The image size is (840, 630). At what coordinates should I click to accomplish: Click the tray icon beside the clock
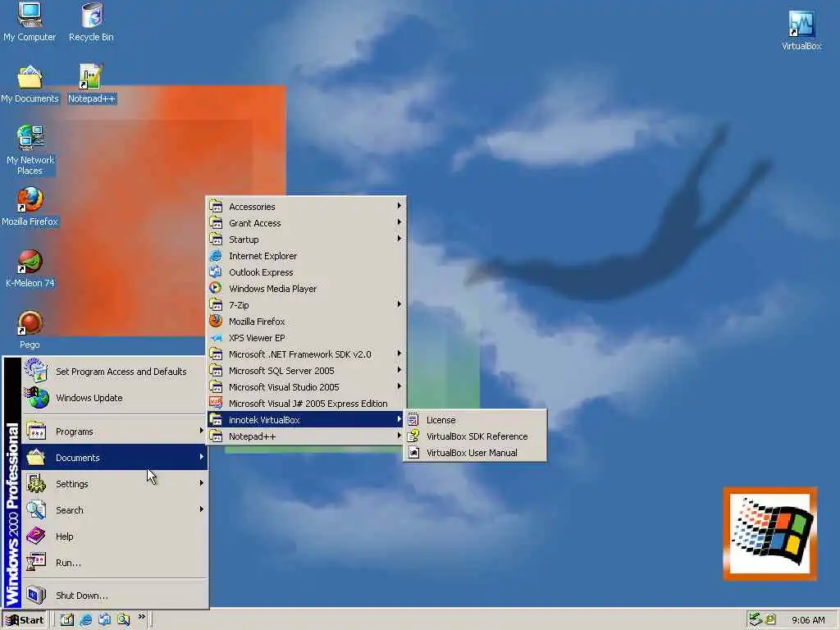(770, 619)
